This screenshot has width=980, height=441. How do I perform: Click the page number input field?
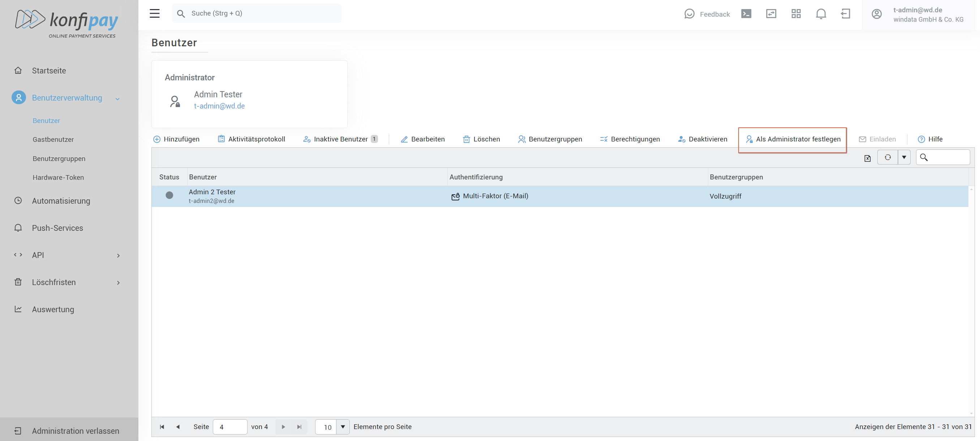click(x=229, y=427)
